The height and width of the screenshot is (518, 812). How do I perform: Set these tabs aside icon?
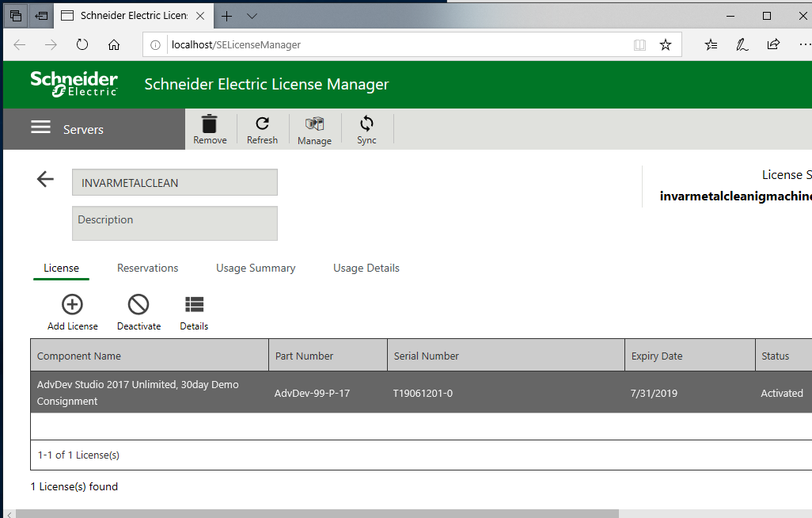(41, 16)
